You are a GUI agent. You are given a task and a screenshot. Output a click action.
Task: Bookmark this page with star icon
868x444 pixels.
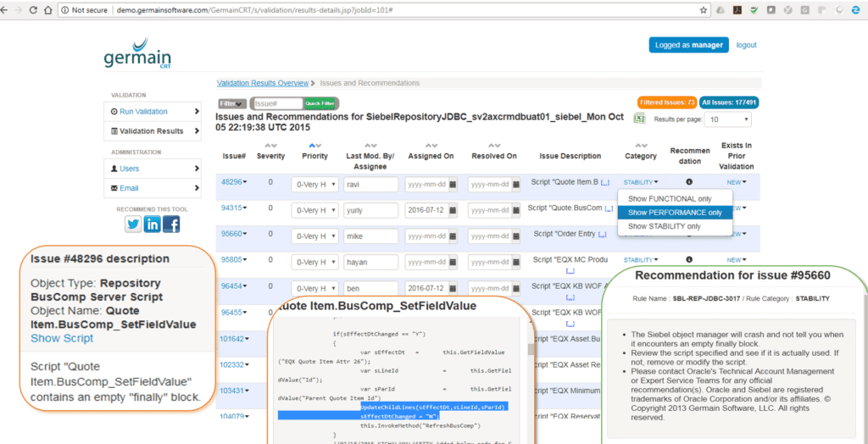(703, 10)
